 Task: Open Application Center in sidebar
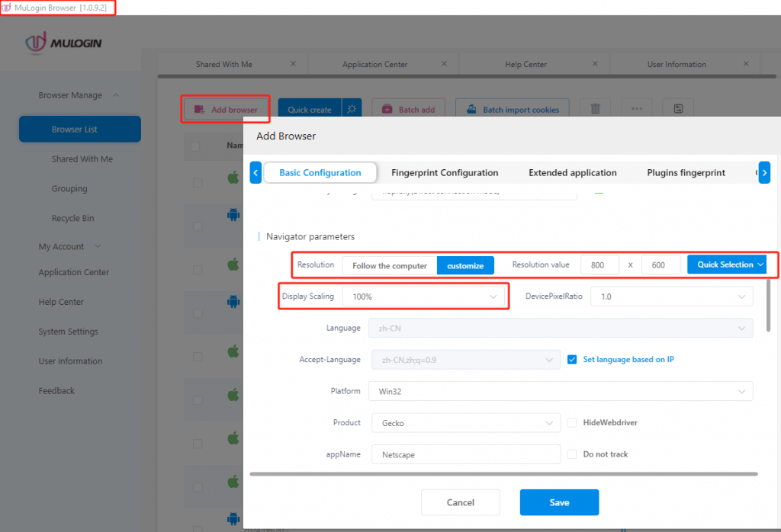point(74,272)
